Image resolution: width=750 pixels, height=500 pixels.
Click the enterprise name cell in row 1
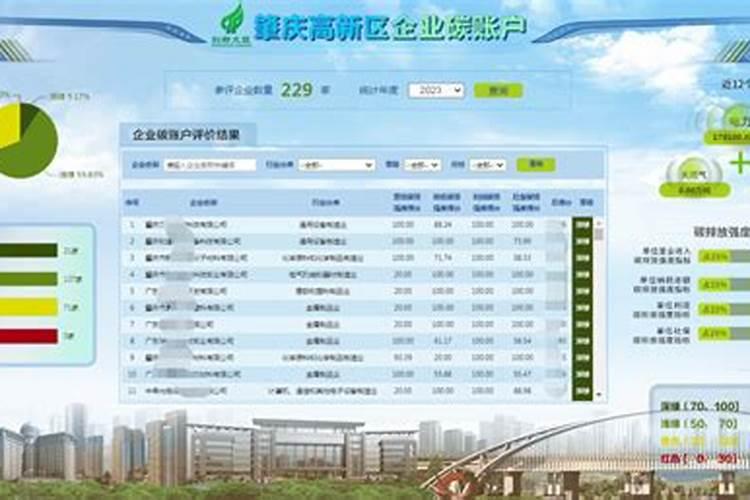(186, 224)
